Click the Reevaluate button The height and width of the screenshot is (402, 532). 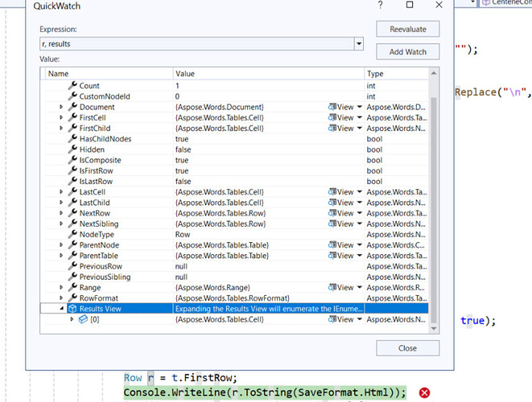(407, 29)
